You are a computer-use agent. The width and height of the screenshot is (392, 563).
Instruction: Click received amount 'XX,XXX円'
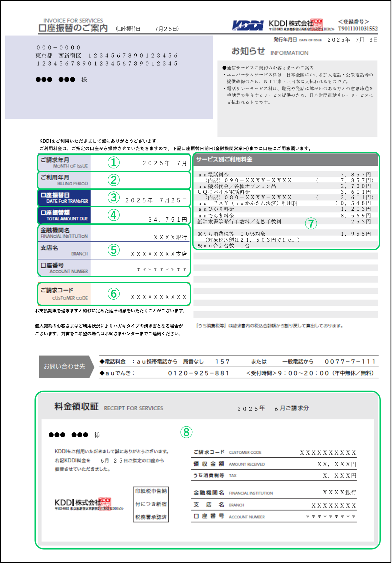(x=337, y=464)
